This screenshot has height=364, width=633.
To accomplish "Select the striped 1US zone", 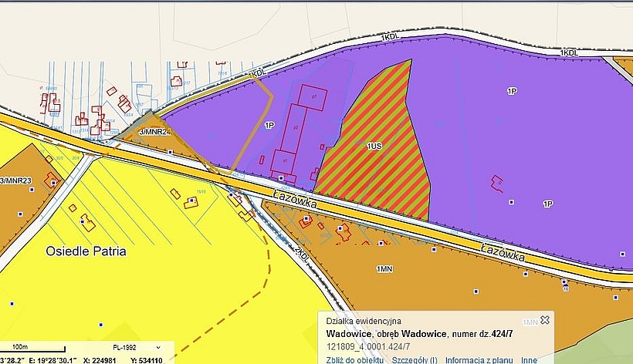I will (374, 144).
